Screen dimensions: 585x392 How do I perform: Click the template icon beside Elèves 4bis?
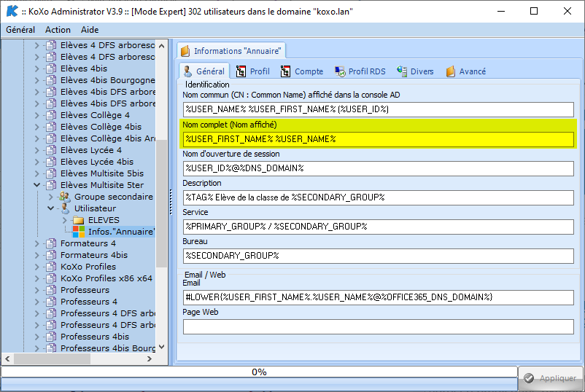[x=51, y=68]
